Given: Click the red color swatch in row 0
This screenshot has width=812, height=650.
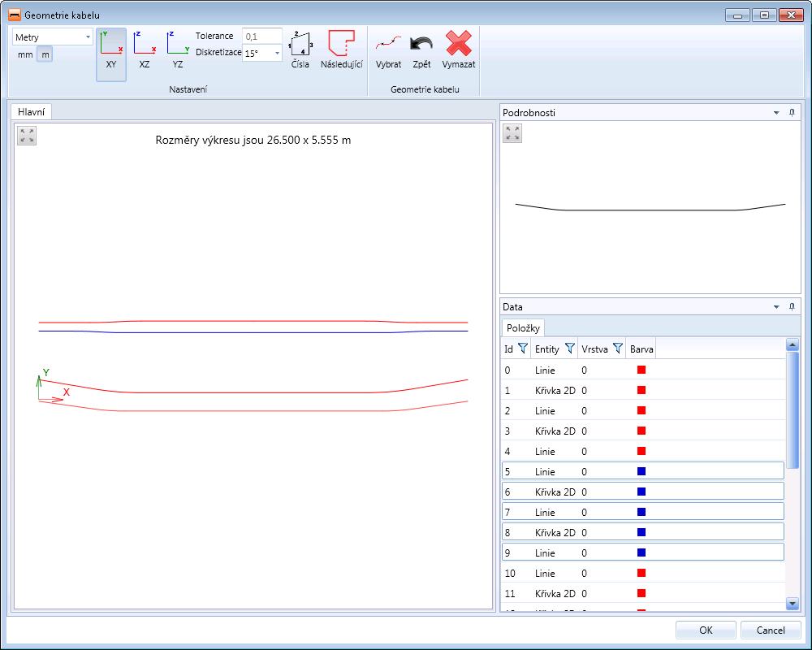Looking at the screenshot, I should coord(641,370).
